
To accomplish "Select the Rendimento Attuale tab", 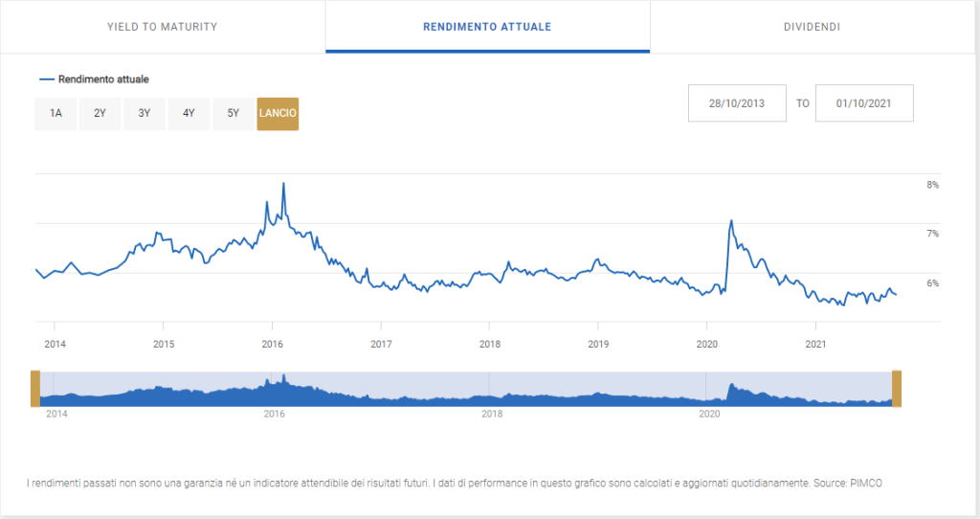I will point(487,27).
